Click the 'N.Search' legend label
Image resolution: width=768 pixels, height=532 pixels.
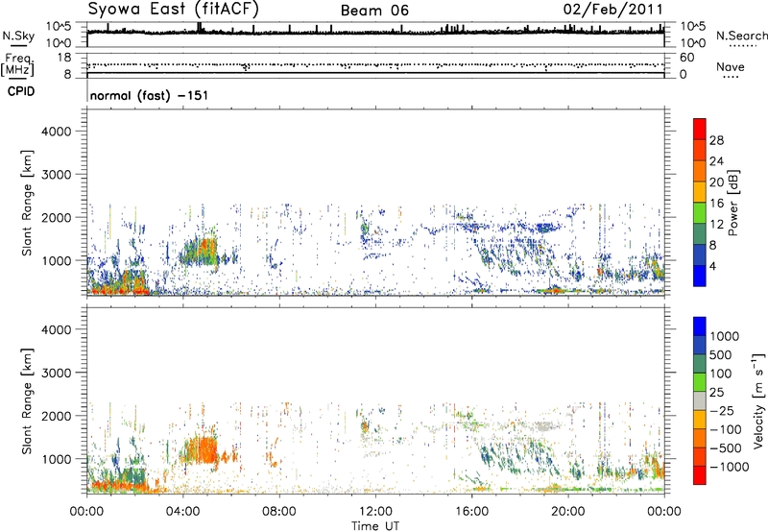pyautogui.click(x=741, y=36)
